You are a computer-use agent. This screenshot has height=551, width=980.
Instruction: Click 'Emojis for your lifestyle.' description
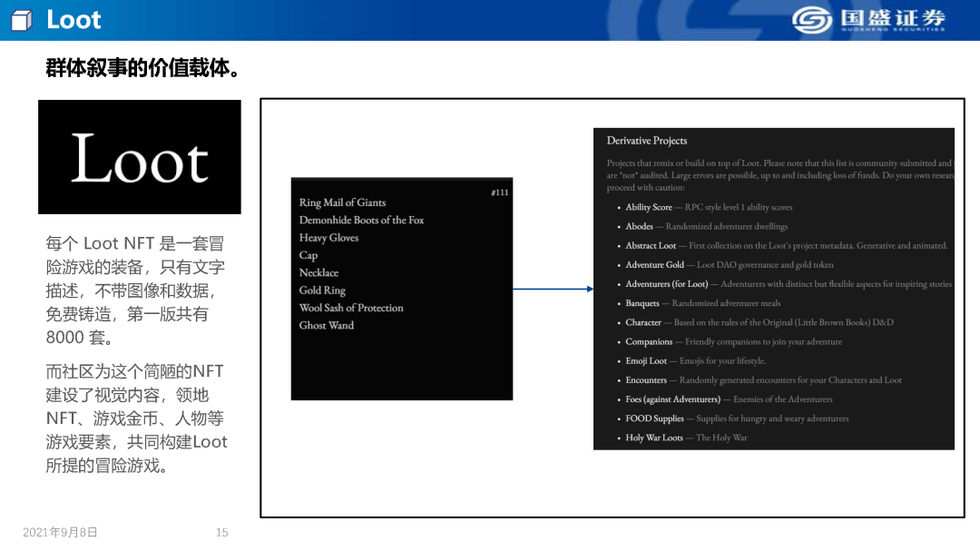pyautogui.click(x=722, y=361)
